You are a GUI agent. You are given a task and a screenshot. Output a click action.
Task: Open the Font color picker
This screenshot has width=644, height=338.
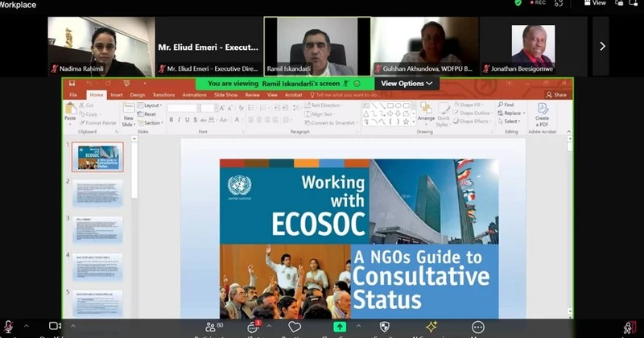click(237, 120)
